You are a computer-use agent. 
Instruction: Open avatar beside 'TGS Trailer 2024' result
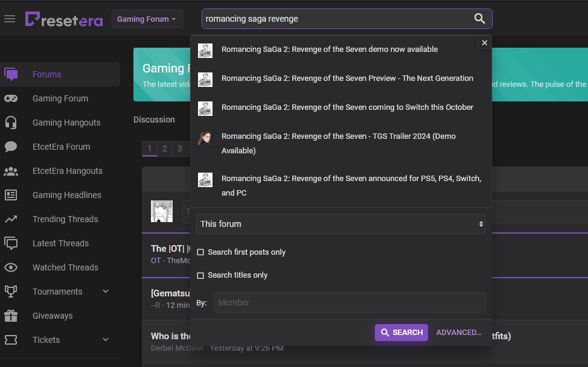pyautogui.click(x=205, y=138)
